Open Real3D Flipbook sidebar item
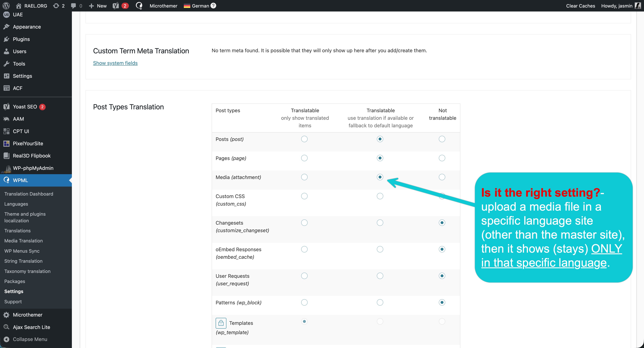The image size is (644, 348). tap(32, 156)
